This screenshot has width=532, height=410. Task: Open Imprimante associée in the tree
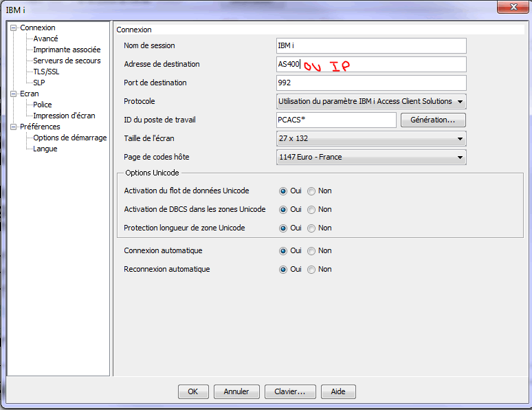(x=67, y=50)
